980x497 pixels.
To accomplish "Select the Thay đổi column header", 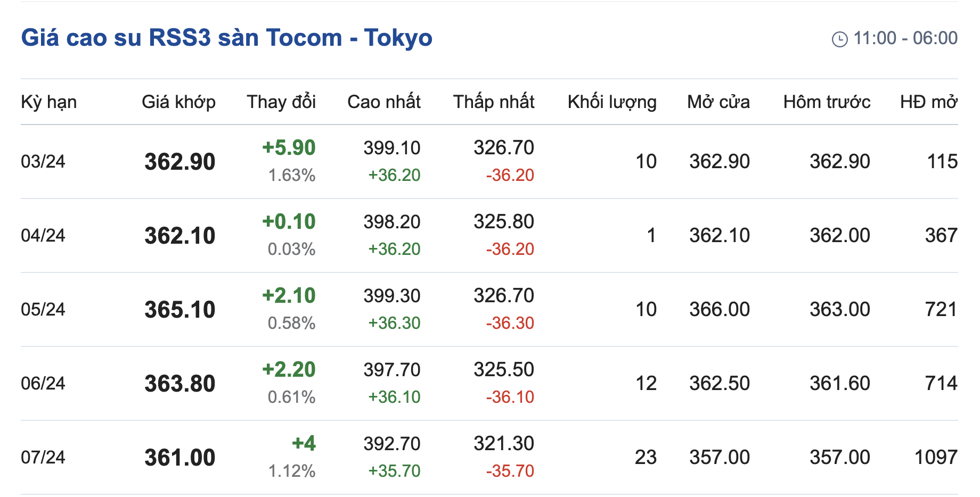I will coord(281,102).
